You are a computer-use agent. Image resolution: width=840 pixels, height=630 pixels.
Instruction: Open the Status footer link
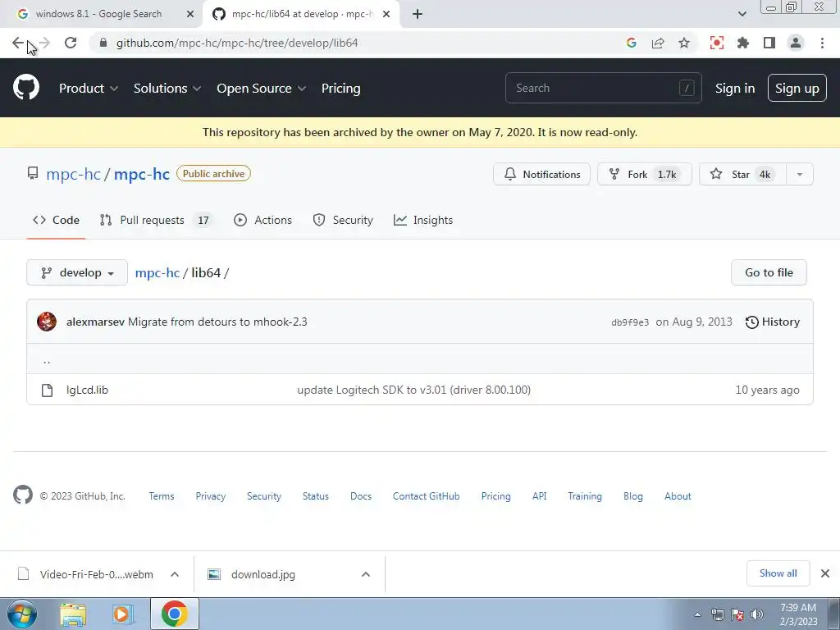(x=316, y=496)
